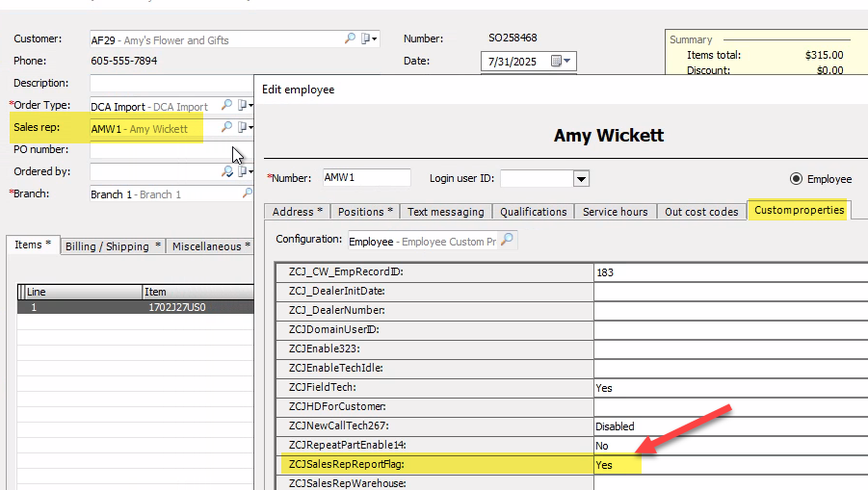Image resolution: width=868 pixels, height=490 pixels.
Task: Click ZCJFieldTech value Yes
Action: (730, 388)
